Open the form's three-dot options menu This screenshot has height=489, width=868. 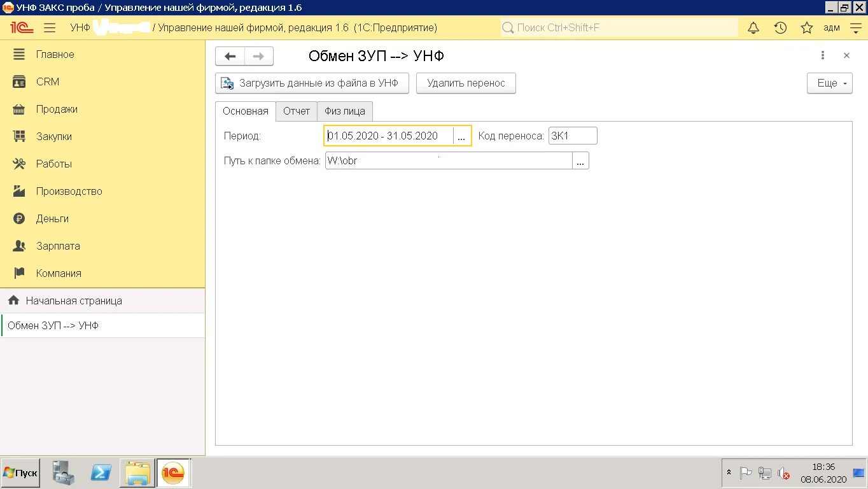click(823, 55)
